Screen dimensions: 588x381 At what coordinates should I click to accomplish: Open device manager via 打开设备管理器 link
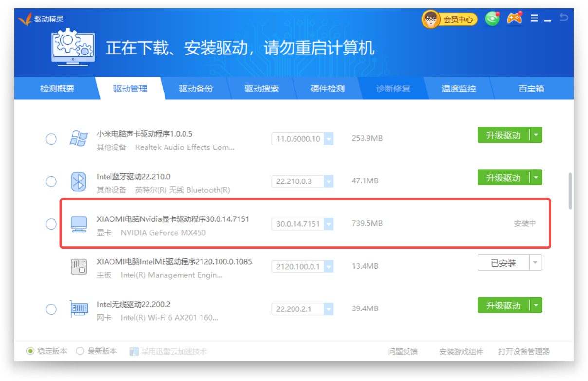tap(524, 351)
